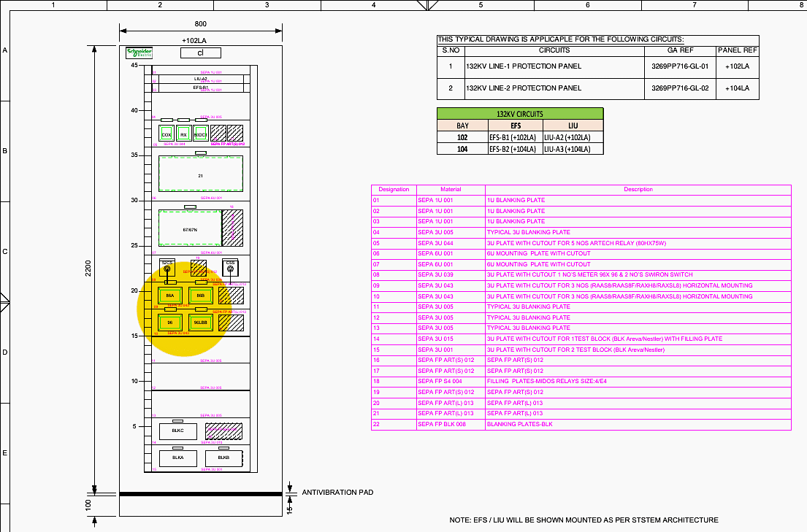Click rack unit mark 30 on scale

point(134,201)
